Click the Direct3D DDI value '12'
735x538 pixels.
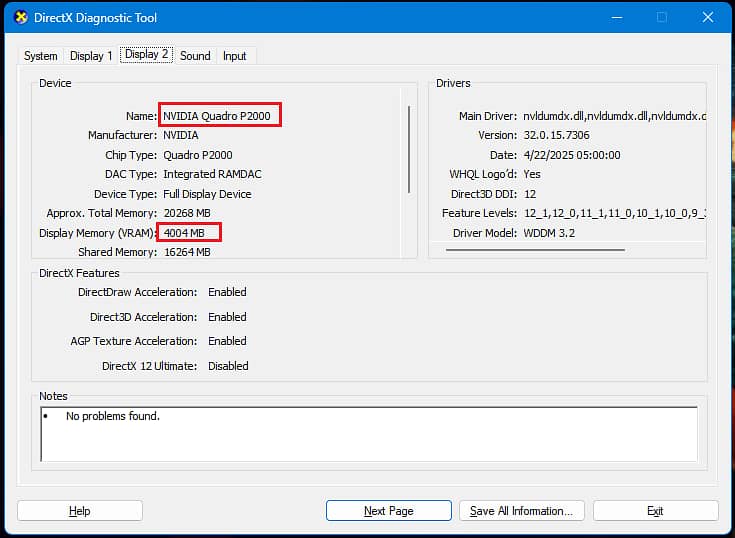(530, 194)
